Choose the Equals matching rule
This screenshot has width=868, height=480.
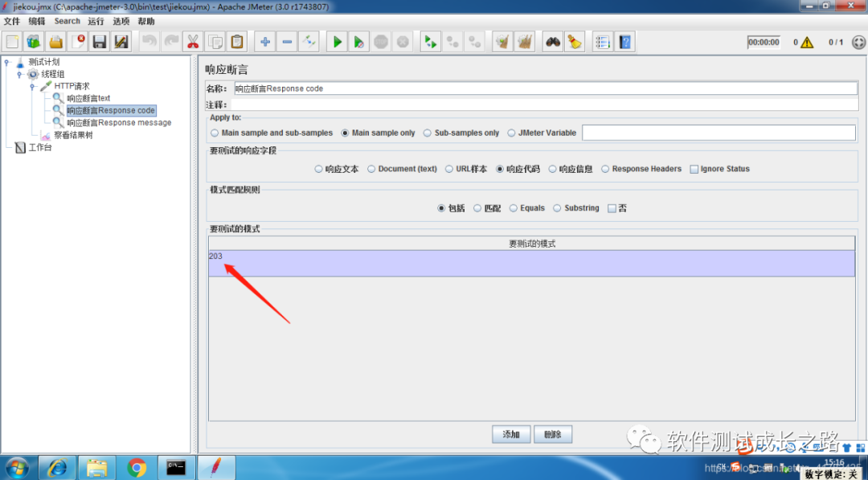[514, 208]
